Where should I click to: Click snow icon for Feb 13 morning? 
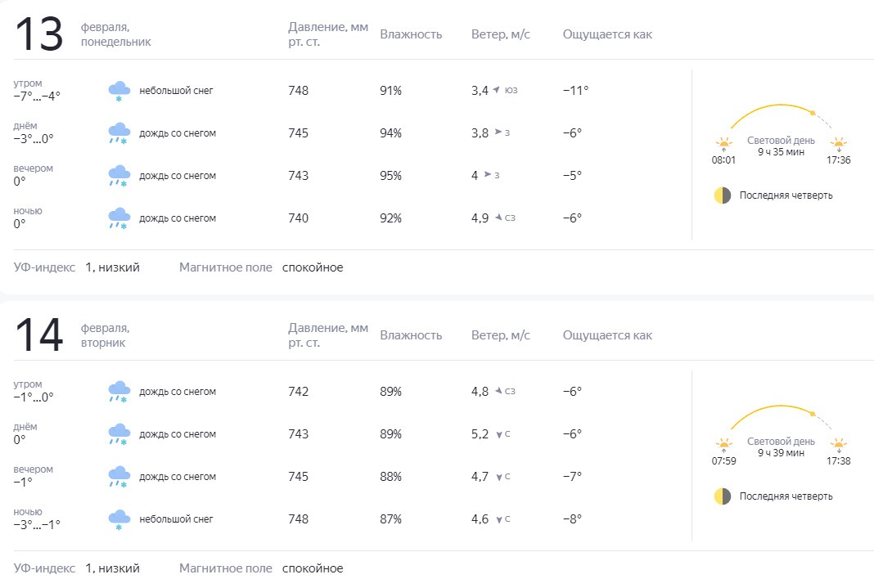click(x=119, y=91)
